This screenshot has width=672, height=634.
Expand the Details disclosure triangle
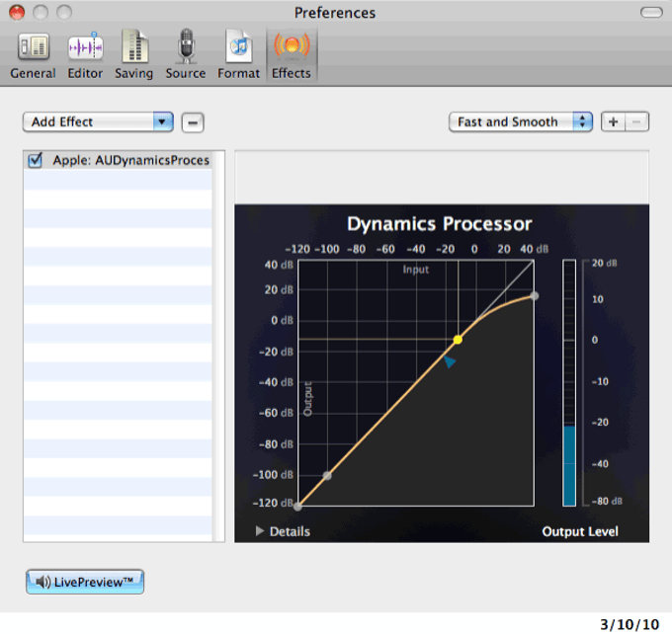pyautogui.click(x=260, y=531)
